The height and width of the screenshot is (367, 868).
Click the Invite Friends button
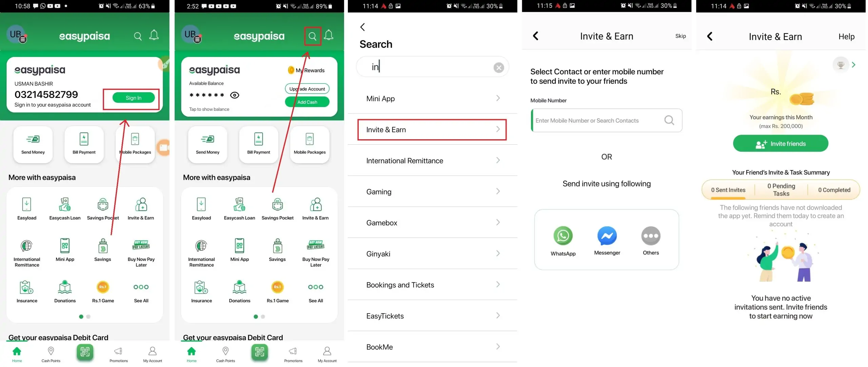tap(781, 143)
